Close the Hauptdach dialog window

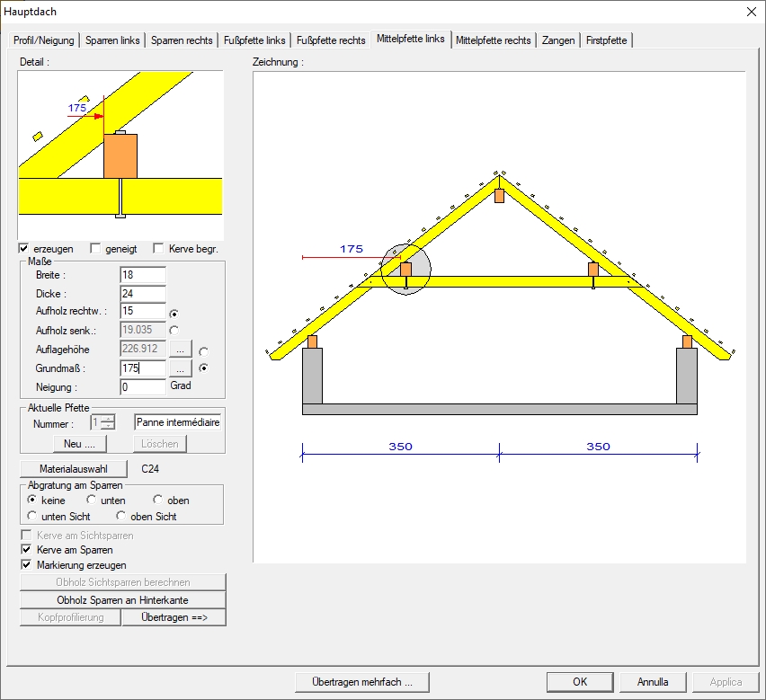point(751,11)
